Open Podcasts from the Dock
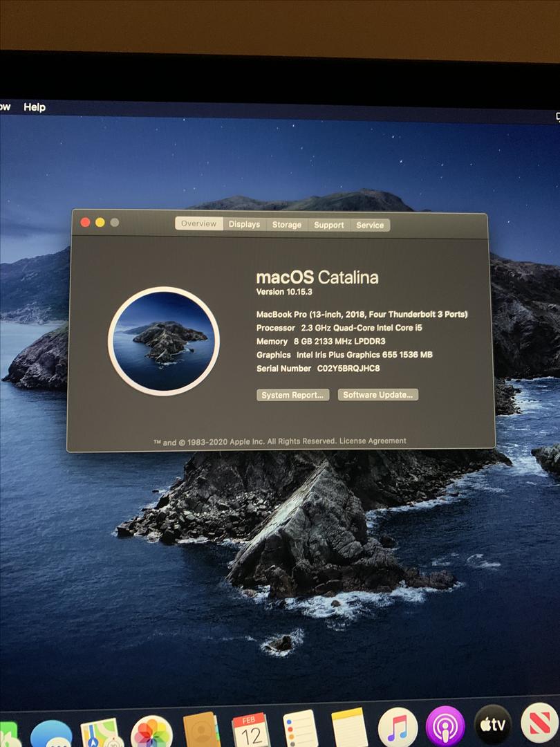 tap(445, 726)
